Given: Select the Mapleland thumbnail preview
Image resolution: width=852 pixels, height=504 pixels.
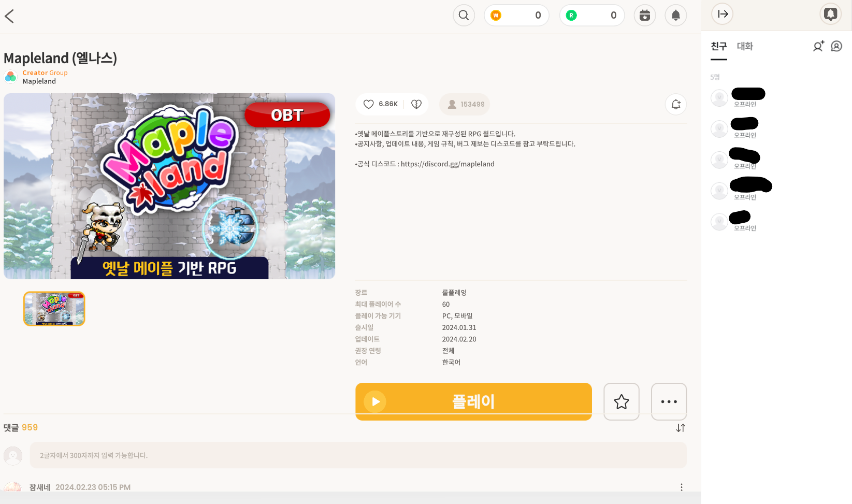Looking at the screenshot, I should (54, 309).
